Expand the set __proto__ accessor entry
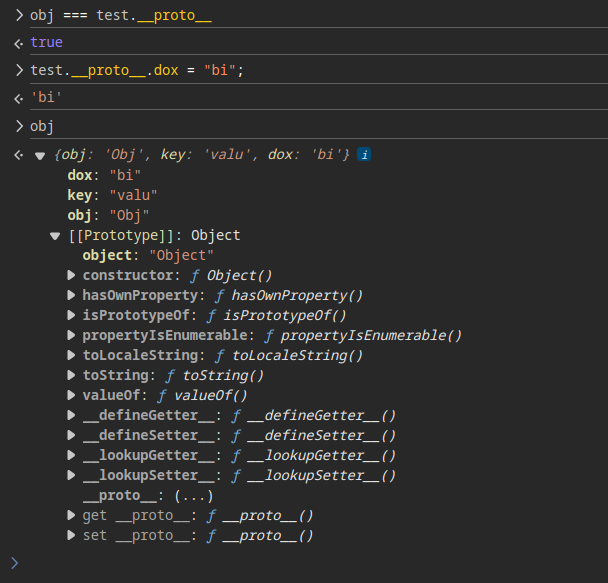This screenshot has height=583, width=608. click(x=71, y=535)
